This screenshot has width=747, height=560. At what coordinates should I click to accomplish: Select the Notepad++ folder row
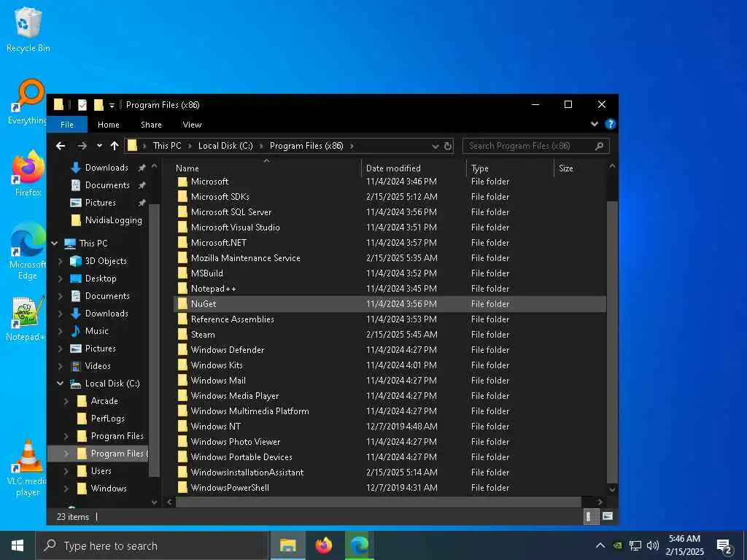point(390,289)
